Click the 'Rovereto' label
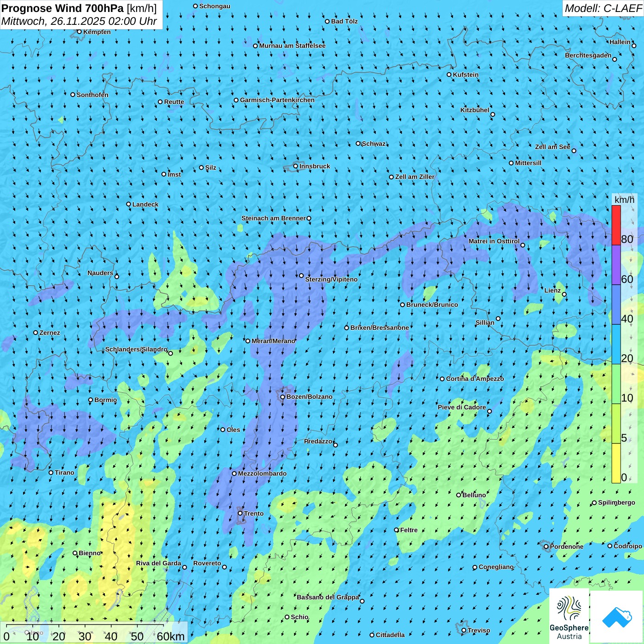644x644 pixels. 207,563
